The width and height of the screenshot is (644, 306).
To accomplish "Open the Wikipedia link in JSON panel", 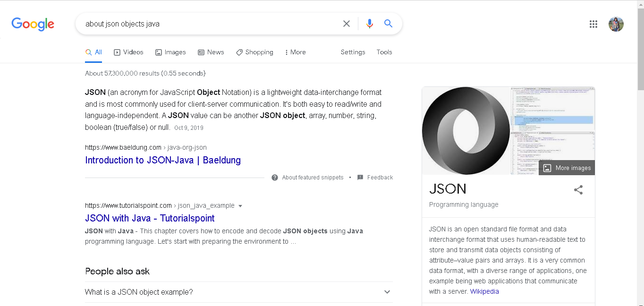I will 484,291.
